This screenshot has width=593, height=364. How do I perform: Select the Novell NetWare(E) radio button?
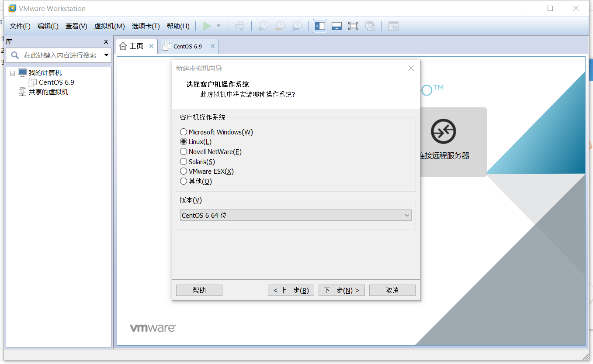click(x=184, y=152)
